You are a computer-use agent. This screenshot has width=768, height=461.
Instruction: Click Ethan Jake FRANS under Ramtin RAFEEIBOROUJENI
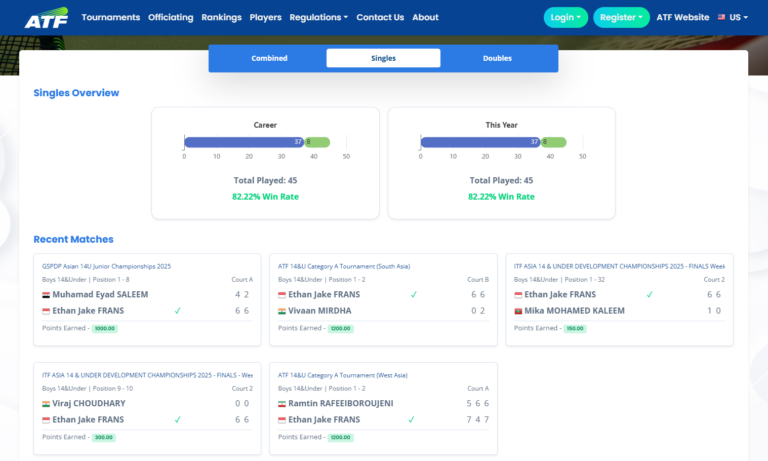(324, 419)
